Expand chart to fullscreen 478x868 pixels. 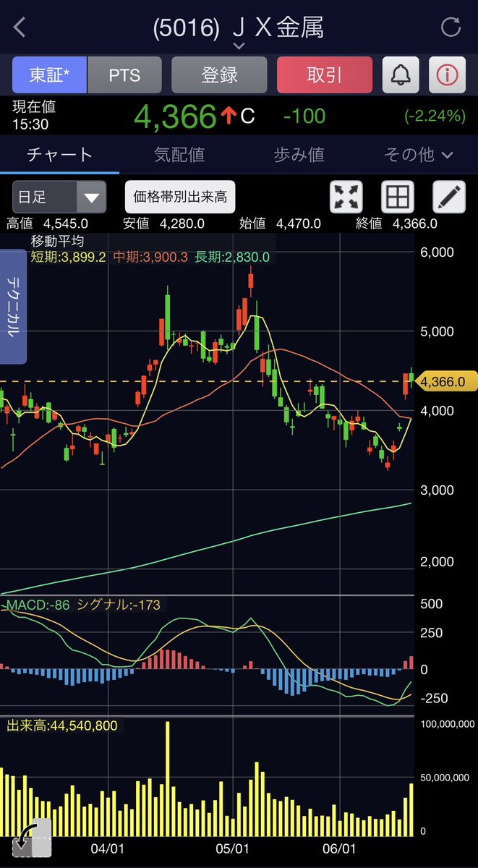(x=345, y=197)
